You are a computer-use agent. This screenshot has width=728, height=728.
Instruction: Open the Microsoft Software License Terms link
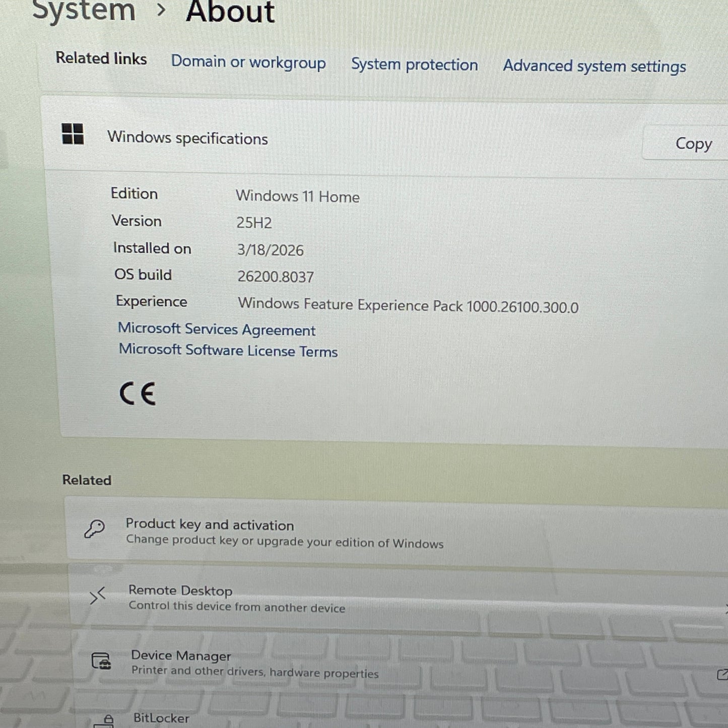[x=228, y=351]
